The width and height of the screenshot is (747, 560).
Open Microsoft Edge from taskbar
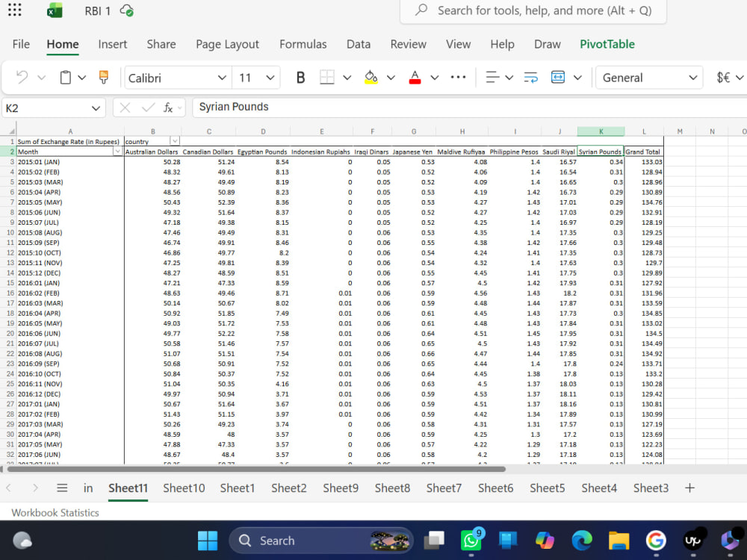click(x=582, y=541)
